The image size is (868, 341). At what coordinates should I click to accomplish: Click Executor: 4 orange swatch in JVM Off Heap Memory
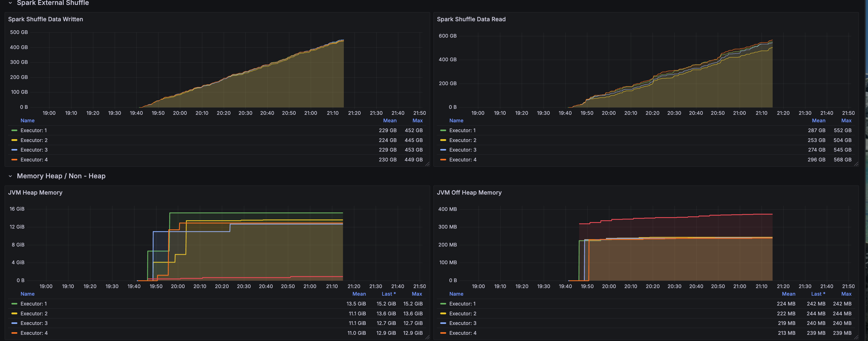point(443,333)
